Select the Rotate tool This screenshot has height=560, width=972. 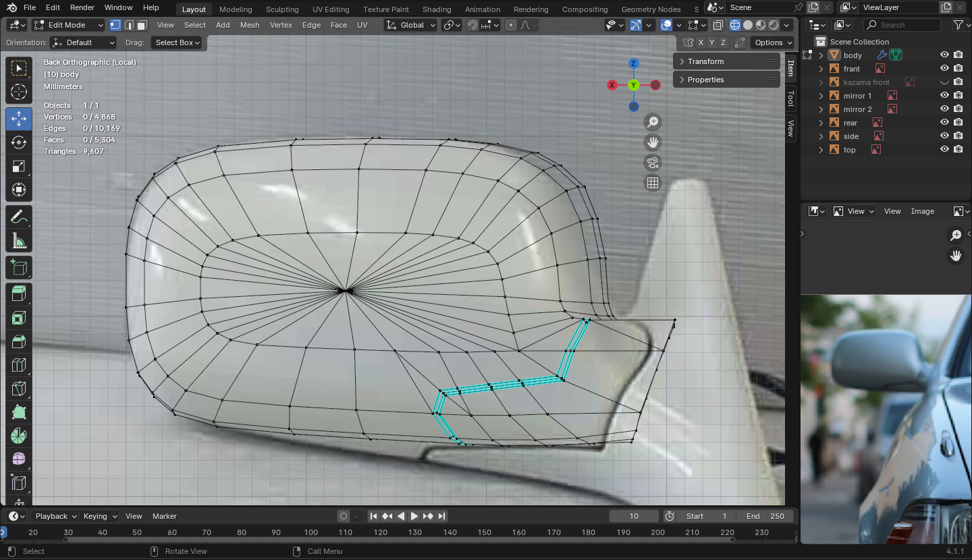point(19,142)
